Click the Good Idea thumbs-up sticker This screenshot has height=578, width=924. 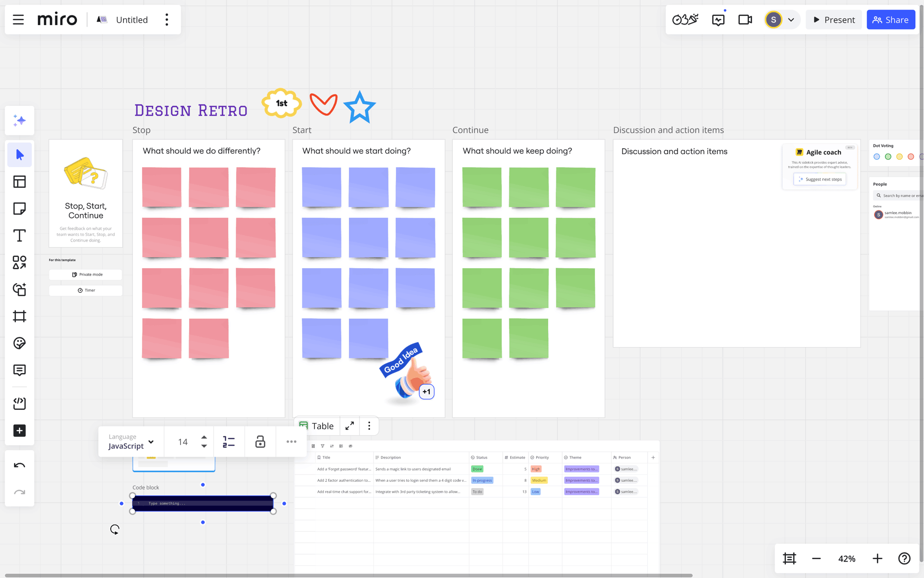click(407, 372)
